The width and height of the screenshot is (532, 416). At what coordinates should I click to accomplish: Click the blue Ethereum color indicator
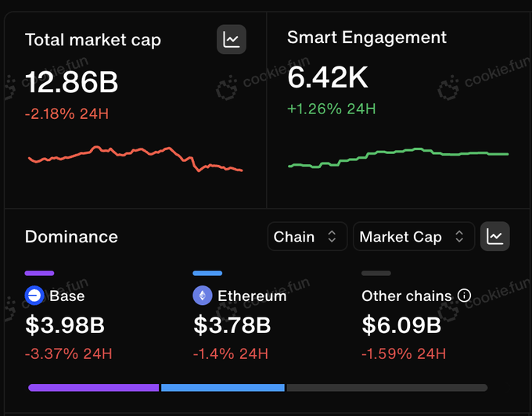coord(207,273)
